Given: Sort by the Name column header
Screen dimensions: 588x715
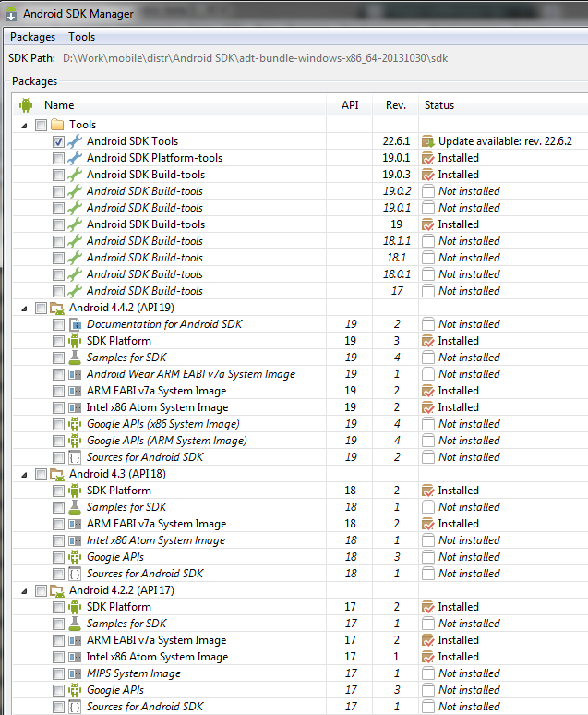Looking at the screenshot, I should point(169,105).
